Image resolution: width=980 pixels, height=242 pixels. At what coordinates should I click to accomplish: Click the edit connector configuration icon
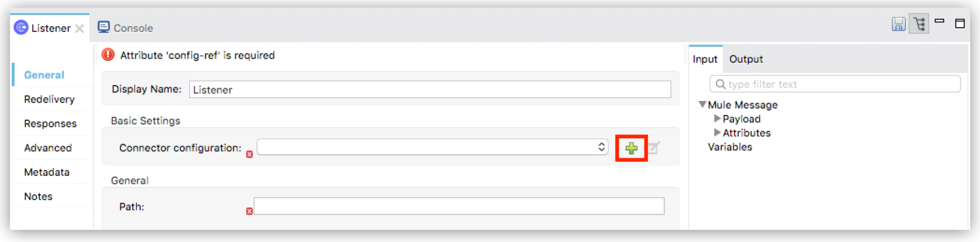click(654, 148)
